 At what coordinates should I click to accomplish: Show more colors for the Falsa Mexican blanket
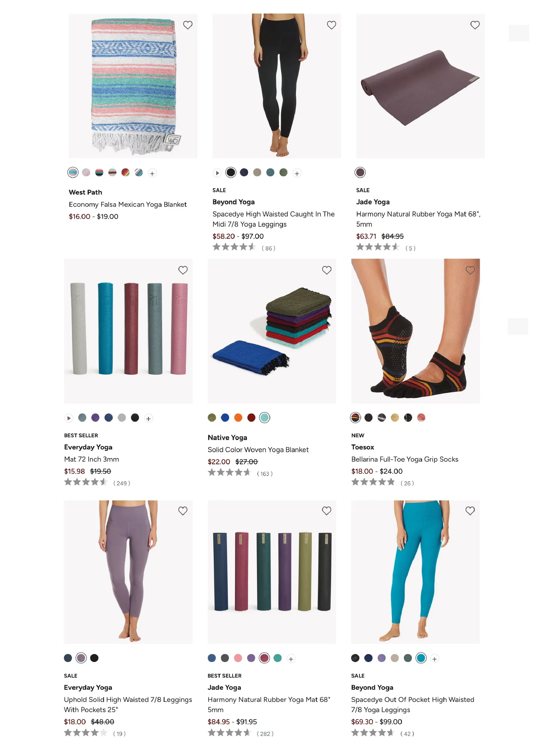click(x=152, y=173)
